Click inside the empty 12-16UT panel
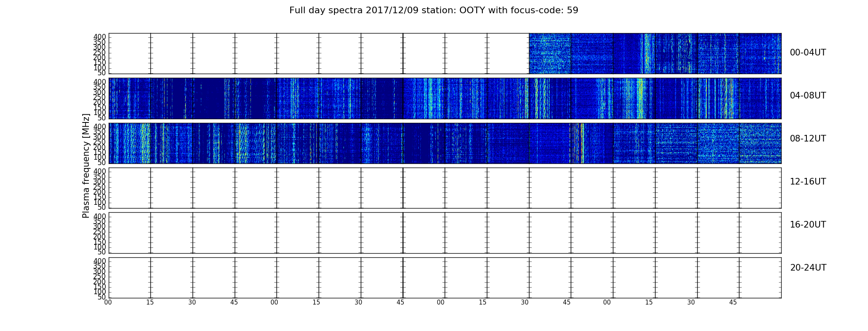Image resolution: width=868 pixels, height=331 pixels. (x=445, y=188)
